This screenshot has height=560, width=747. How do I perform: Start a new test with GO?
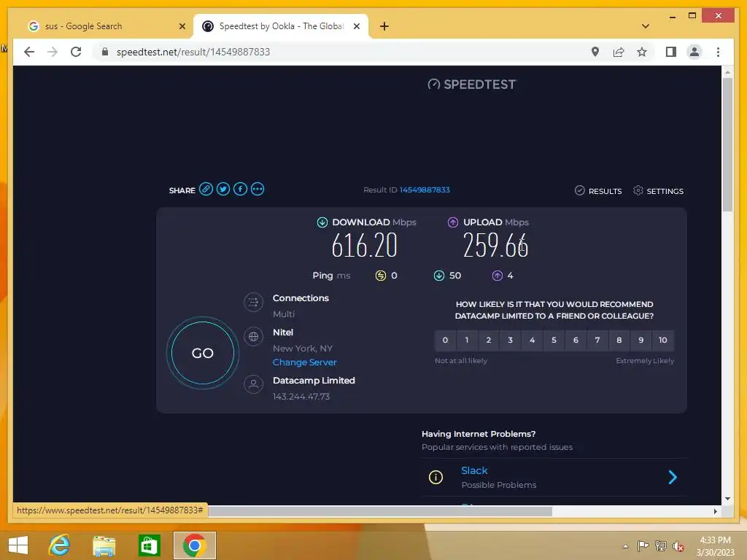203,353
